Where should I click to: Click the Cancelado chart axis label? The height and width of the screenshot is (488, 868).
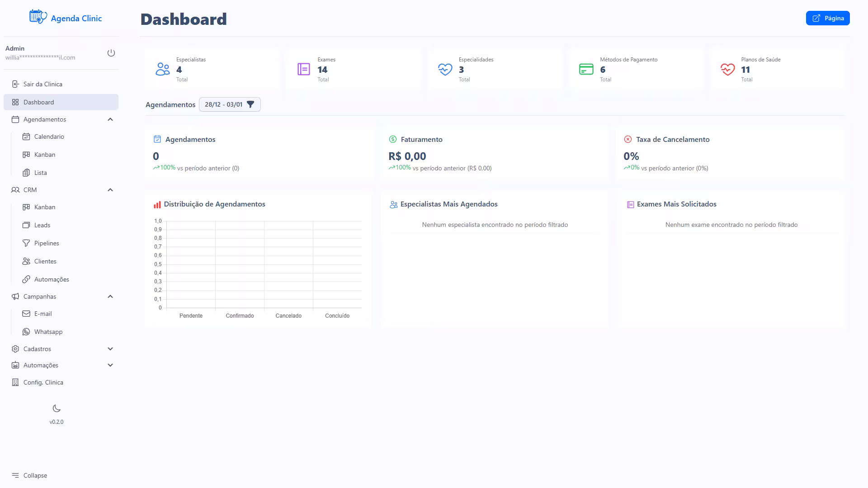(x=288, y=316)
